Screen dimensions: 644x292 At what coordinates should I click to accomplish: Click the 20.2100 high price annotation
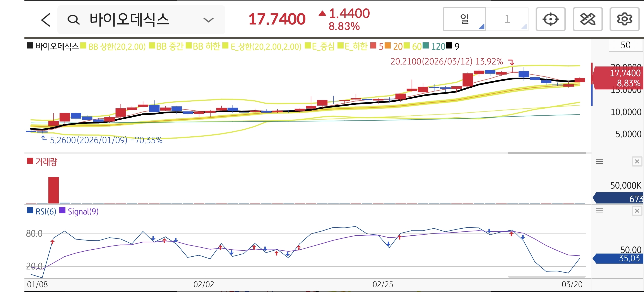click(446, 61)
